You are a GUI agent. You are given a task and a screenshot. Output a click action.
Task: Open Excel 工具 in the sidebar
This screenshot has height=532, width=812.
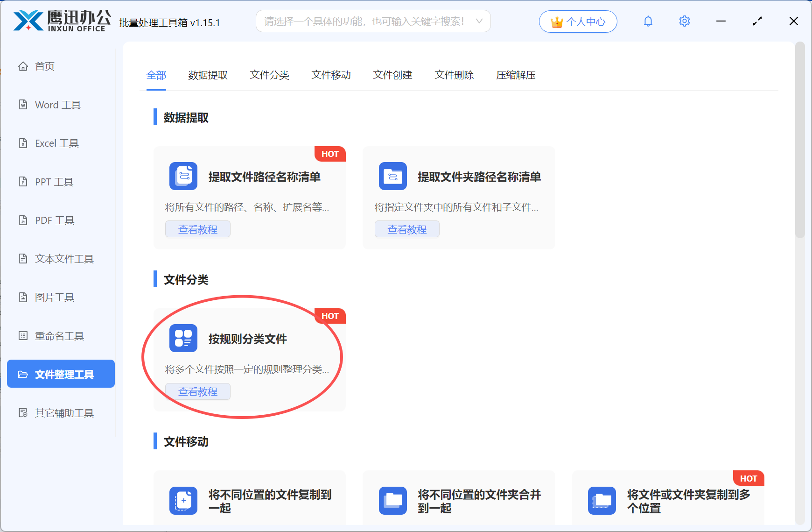[x=61, y=143]
